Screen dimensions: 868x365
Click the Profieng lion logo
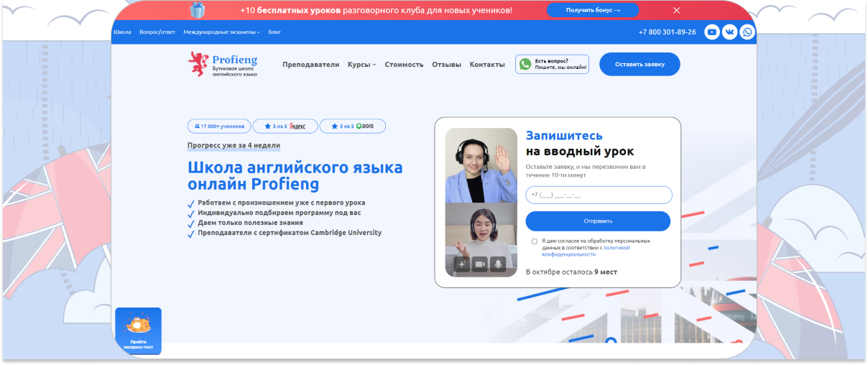coord(198,64)
